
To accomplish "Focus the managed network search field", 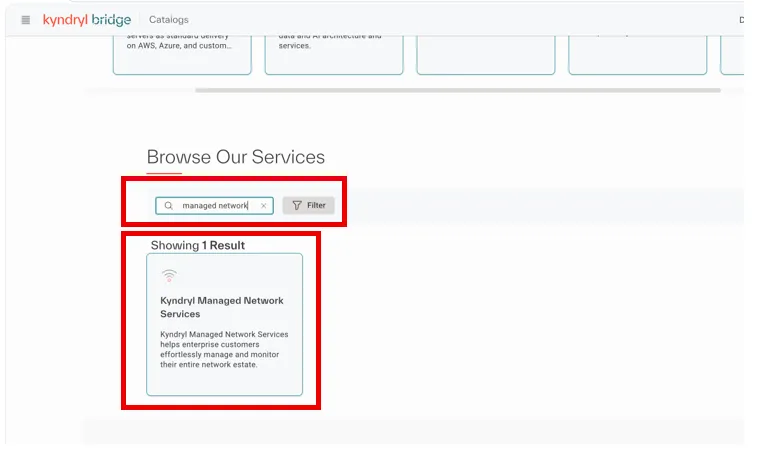I will 214,206.
